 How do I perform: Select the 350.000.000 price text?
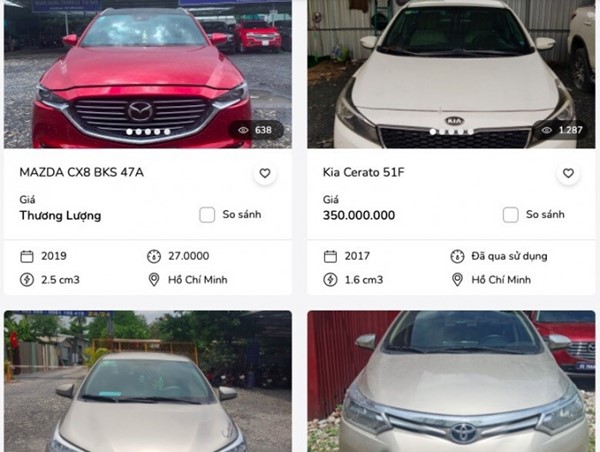pyautogui.click(x=359, y=215)
